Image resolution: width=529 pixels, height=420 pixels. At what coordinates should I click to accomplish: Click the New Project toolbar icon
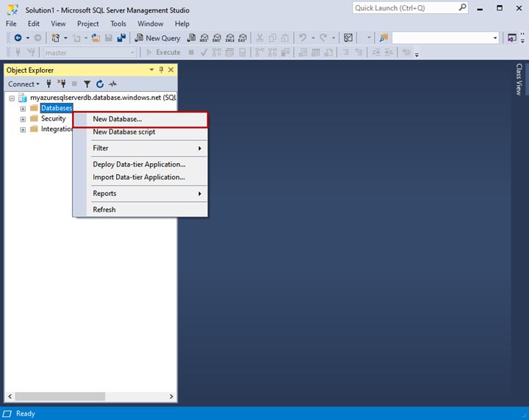click(56, 38)
